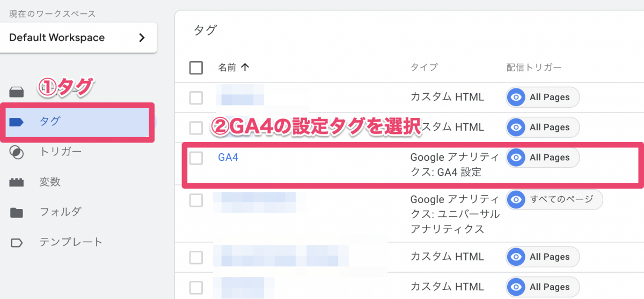Image resolution: width=644 pixels, height=299 pixels.
Task: Open 変数 menu item
Action: point(50,182)
